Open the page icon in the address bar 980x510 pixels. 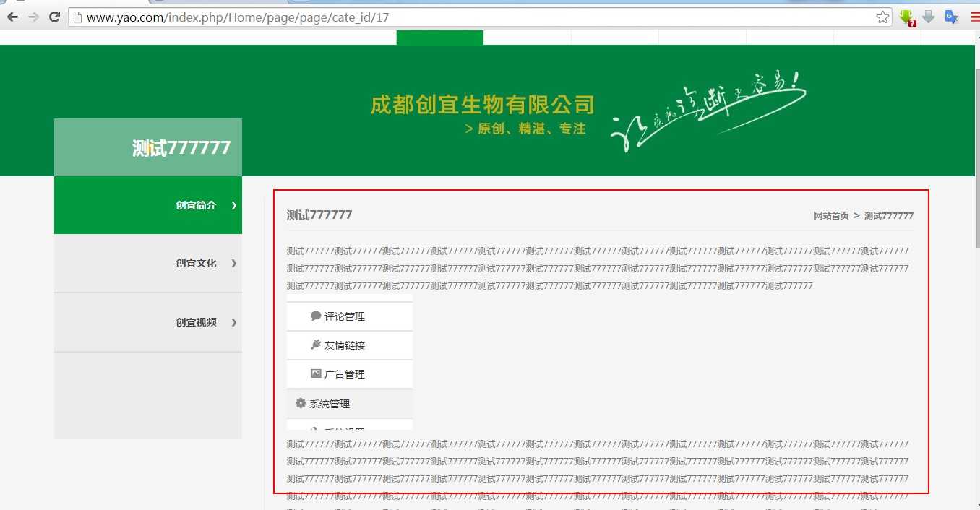(77, 17)
